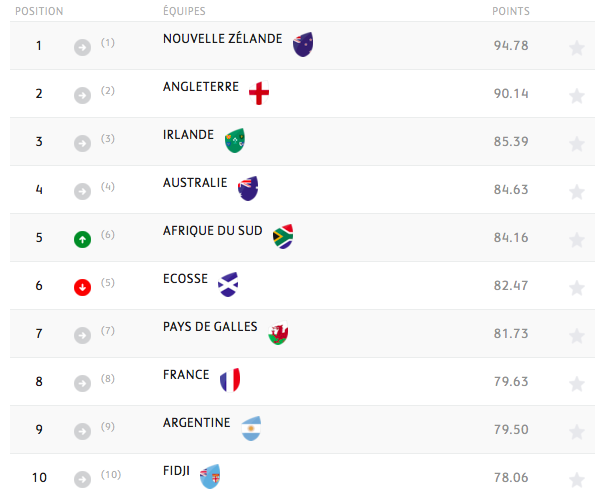Toggle favorite star for France row
Screen dimensions: 602x501
[577, 384]
